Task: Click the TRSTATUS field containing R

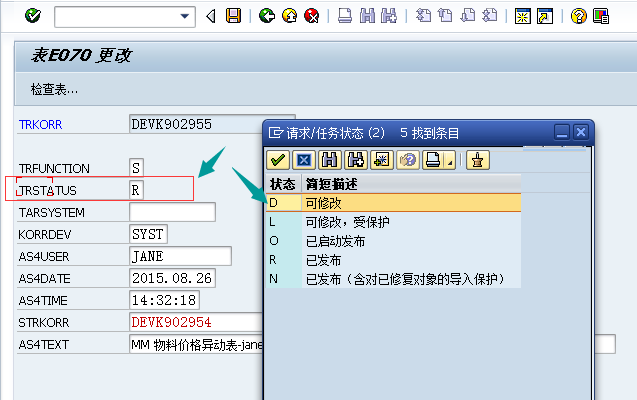Action: [x=136, y=190]
